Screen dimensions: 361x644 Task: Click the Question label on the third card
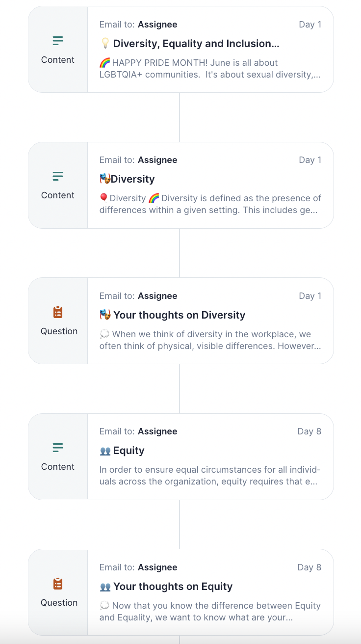pyautogui.click(x=59, y=331)
